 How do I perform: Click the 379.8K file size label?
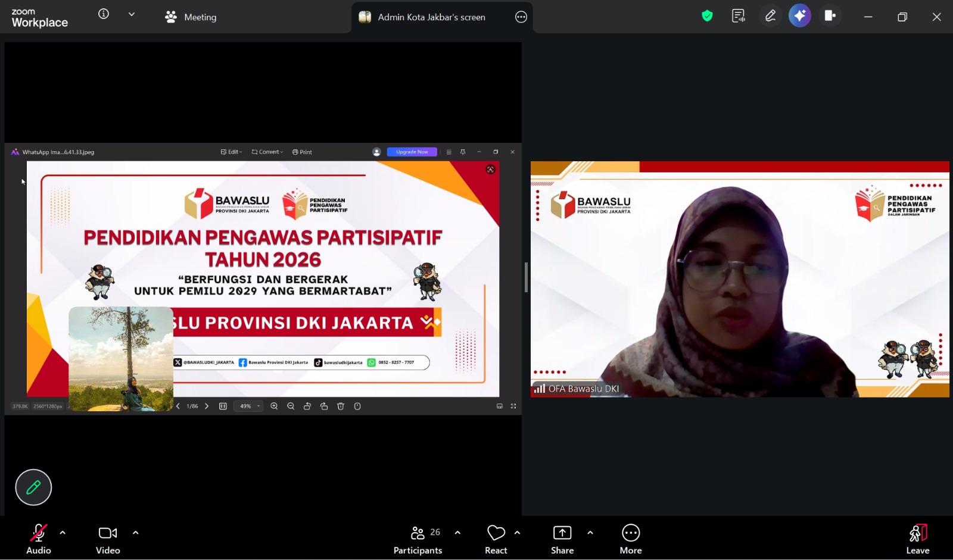coord(20,406)
